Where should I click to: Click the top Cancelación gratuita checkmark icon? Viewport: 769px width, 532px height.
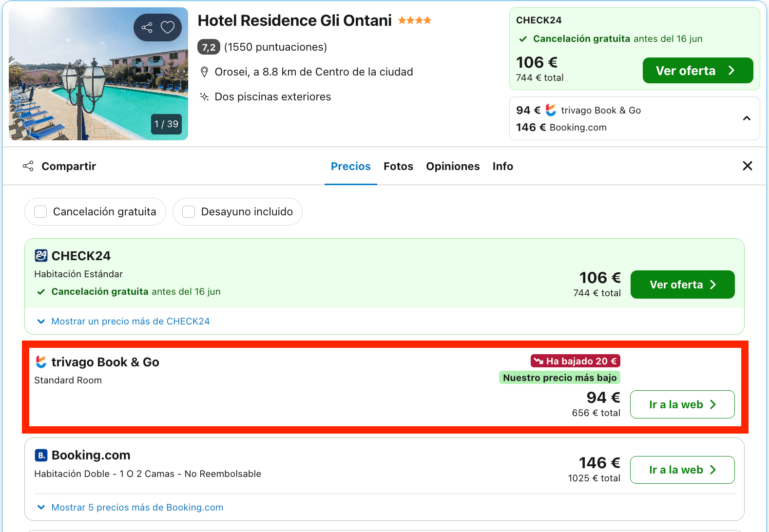pos(523,39)
